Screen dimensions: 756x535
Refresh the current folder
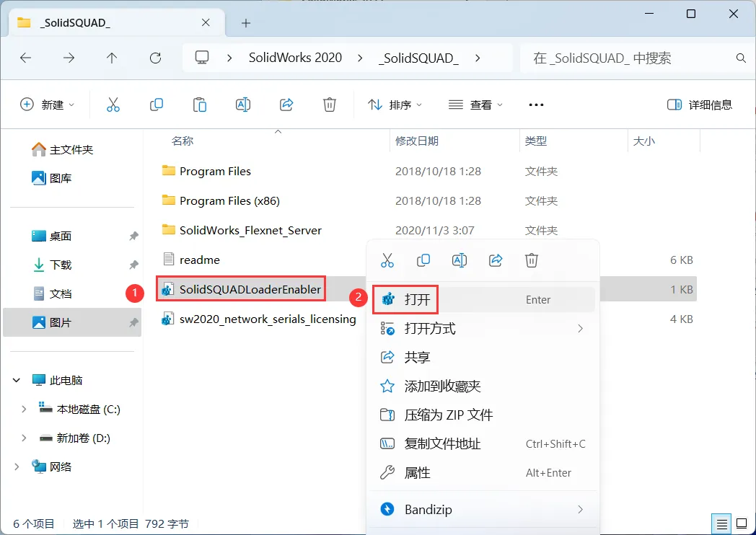155,58
